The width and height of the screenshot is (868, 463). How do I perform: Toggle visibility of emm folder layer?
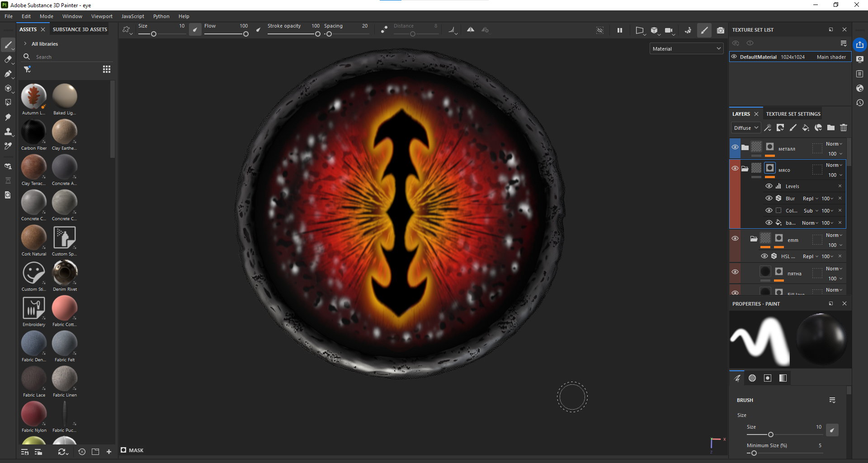[735, 238]
